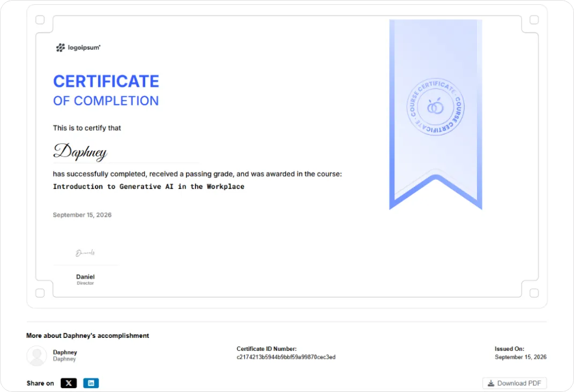574x392 pixels.
Task: Click the Share on label
Action: (40, 383)
